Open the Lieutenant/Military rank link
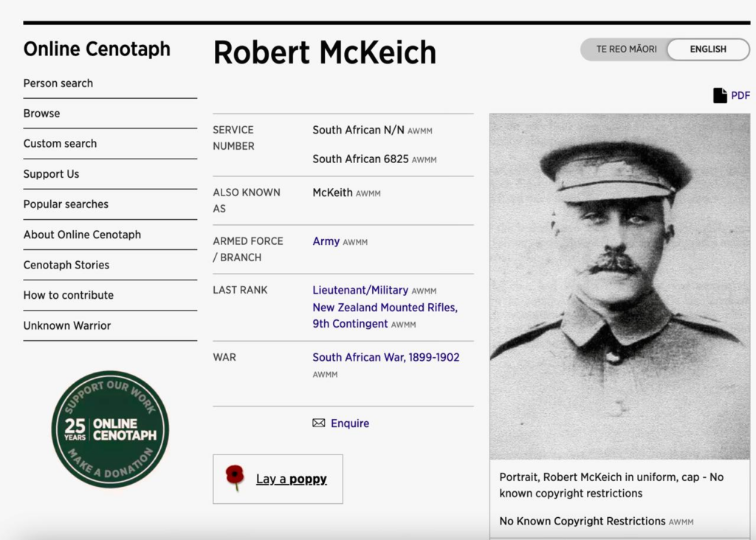The height and width of the screenshot is (540, 756). [x=360, y=290]
